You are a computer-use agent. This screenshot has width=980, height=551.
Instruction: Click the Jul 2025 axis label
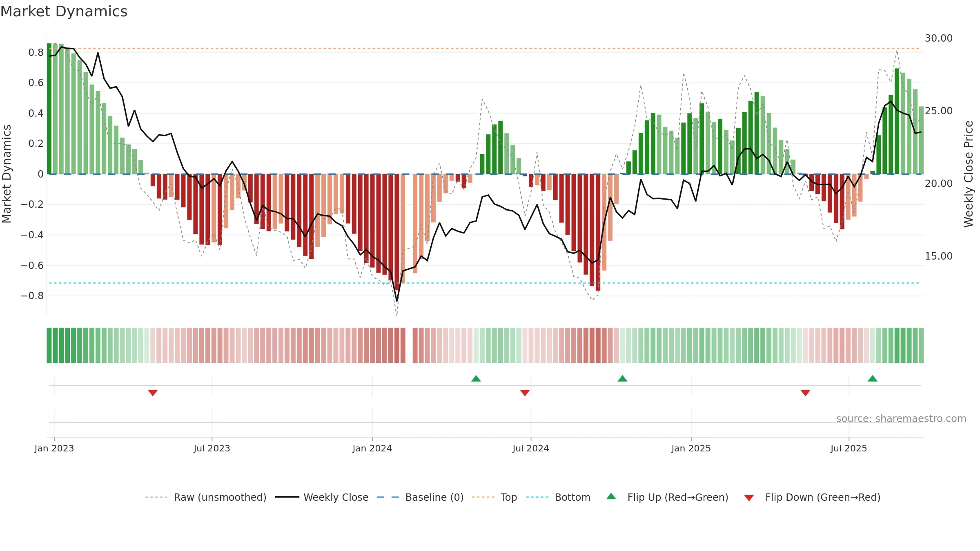pyautogui.click(x=849, y=449)
